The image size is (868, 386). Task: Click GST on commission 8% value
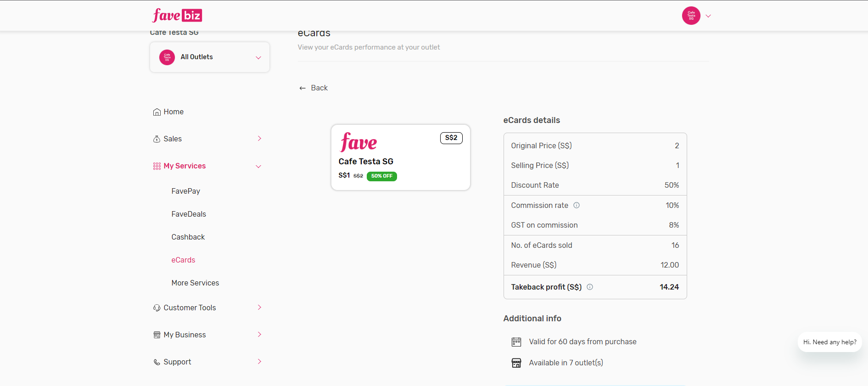point(674,225)
